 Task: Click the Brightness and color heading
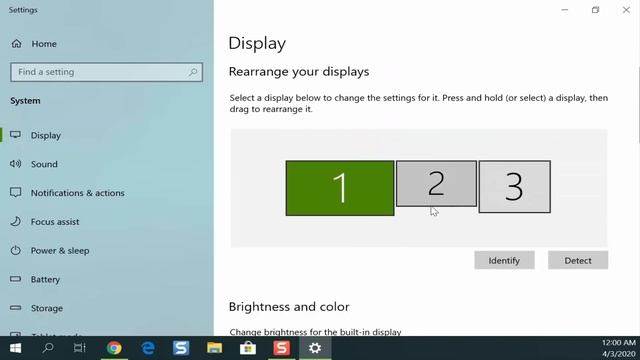pyautogui.click(x=289, y=307)
